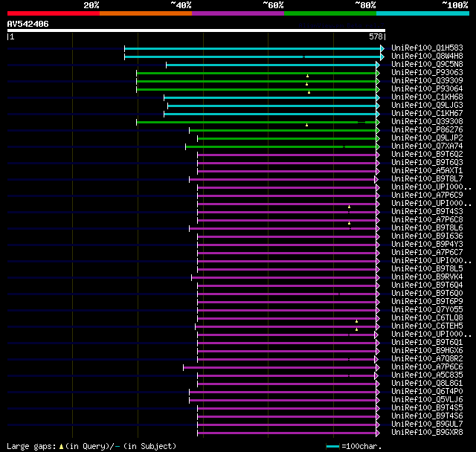476x452 pixels.
Task: Click the orange ~40% identity color band
Action: click(146, 13)
